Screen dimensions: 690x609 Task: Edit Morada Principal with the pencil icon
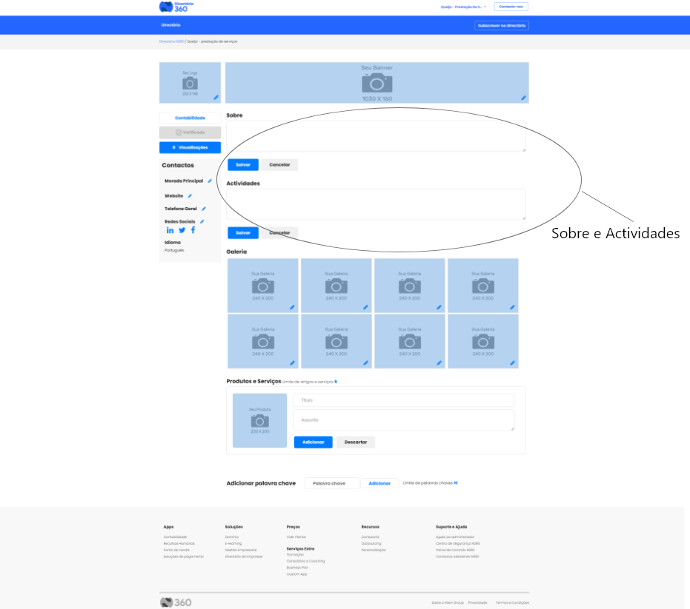coord(210,181)
